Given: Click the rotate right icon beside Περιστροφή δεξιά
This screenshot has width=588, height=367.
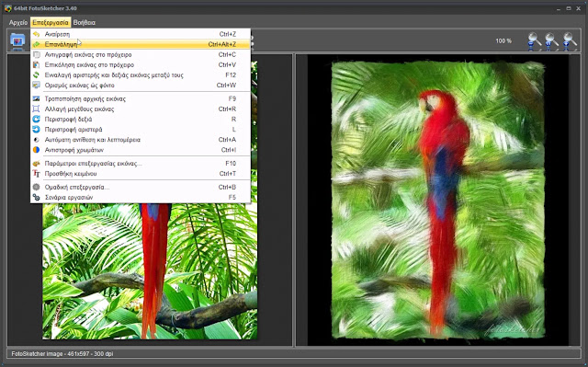Looking at the screenshot, I should pos(36,120).
